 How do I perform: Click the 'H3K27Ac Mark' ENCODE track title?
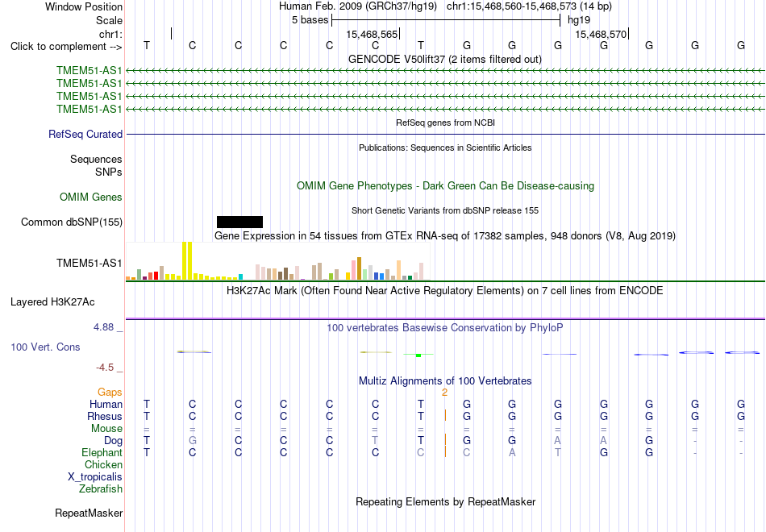pos(445,291)
